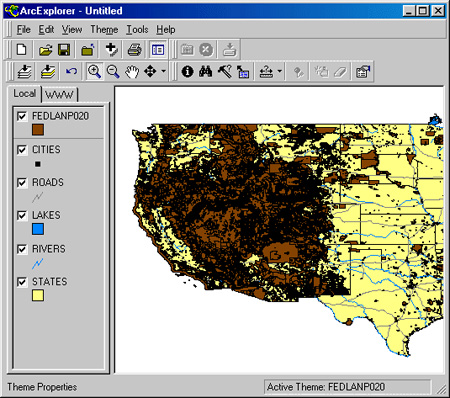Select the LAKES theme name
Screen dimensions: 450x398
coord(46,215)
